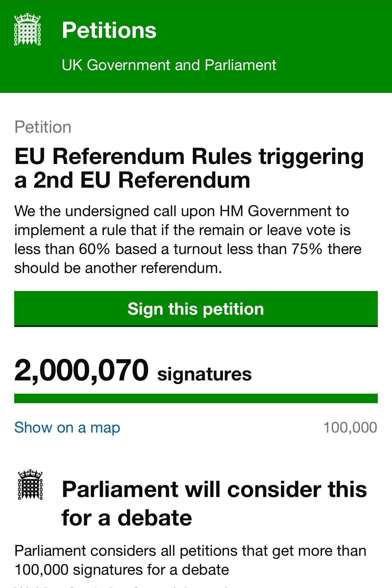Click the grey Petition label above the title
The width and height of the screenshot is (392, 588).
pyautogui.click(x=43, y=127)
